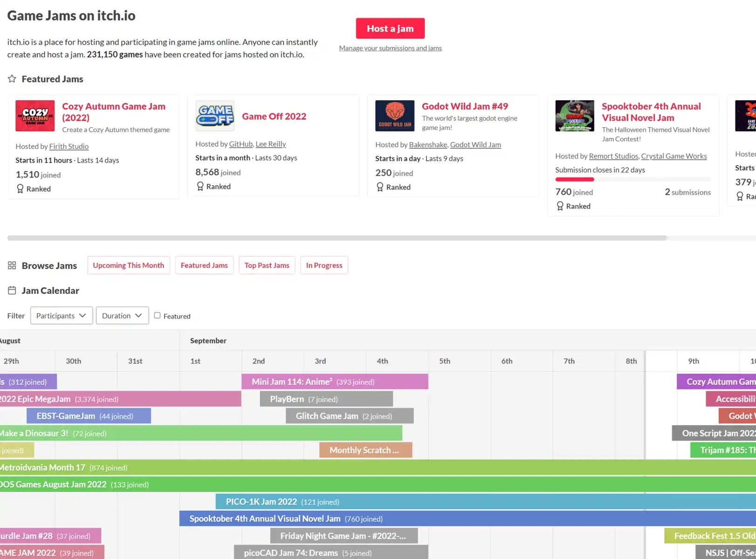Open EBST-GameJam calendar entry
The width and height of the screenshot is (756, 559).
point(89,416)
